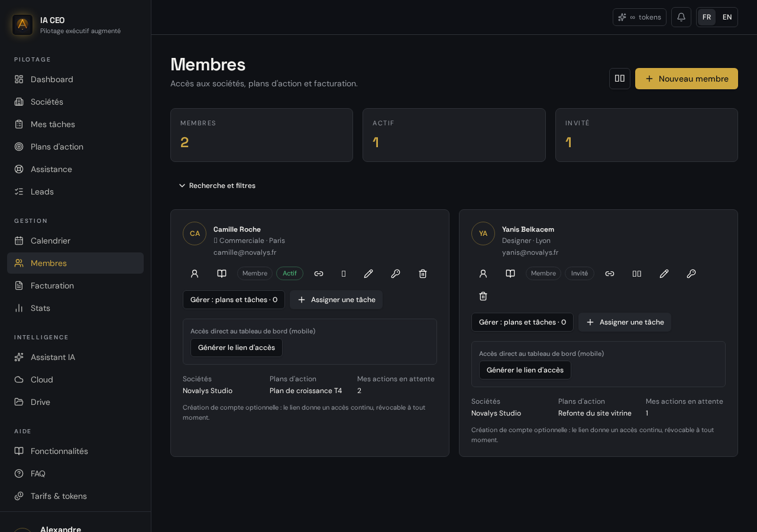Click the tokens counter badge
The image size is (757, 532).
click(x=639, y=17)
